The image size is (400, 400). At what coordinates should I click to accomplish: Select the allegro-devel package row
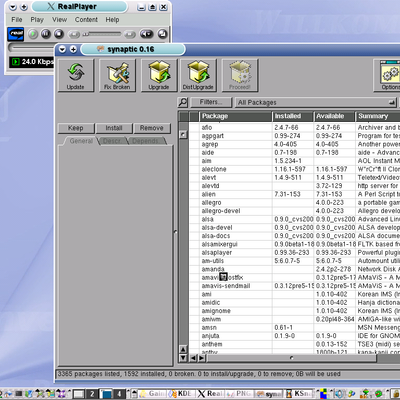pos(294,211)
